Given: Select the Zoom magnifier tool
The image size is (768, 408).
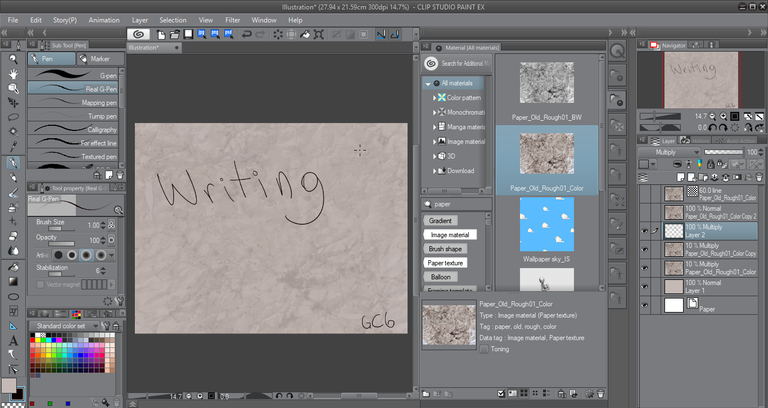Looking at the screenshot, I should [13, 59].
